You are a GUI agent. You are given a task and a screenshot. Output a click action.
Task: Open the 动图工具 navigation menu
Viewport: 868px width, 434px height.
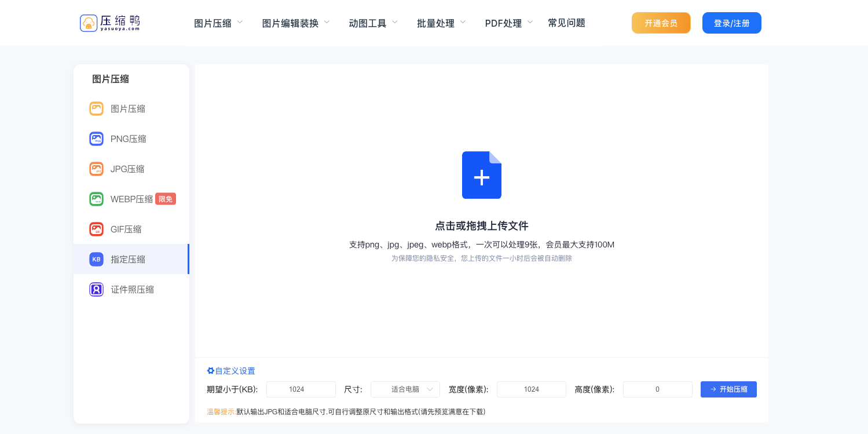367,23
